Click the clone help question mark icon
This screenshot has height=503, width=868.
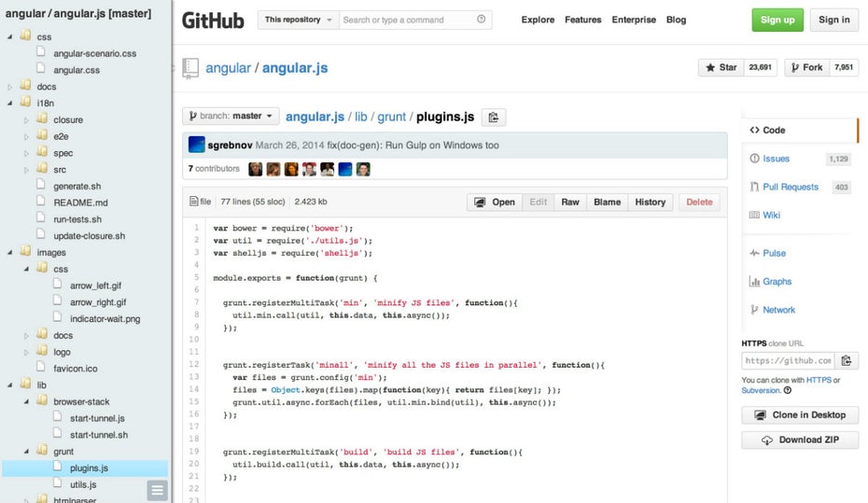click(787, 390)
